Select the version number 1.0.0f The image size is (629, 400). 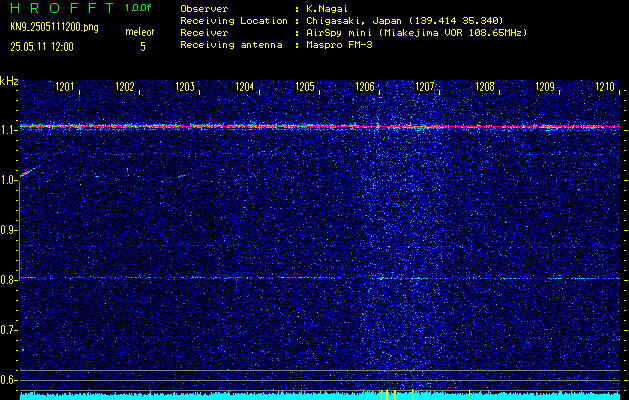tap(138, 8)
